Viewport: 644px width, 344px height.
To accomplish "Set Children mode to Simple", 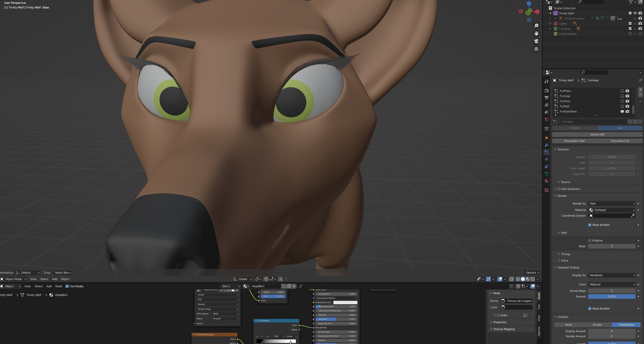I will coord(597,325).
